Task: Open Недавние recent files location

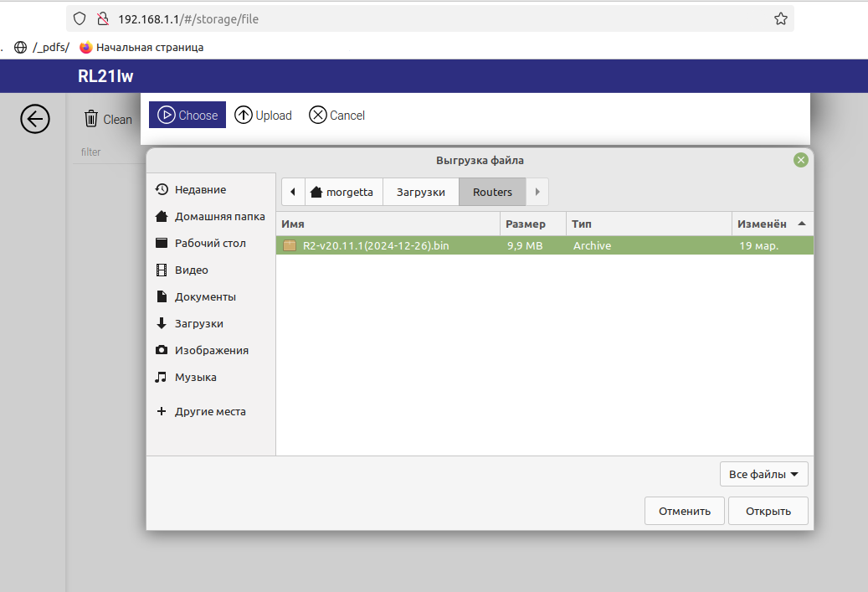Action: (200, 190)
